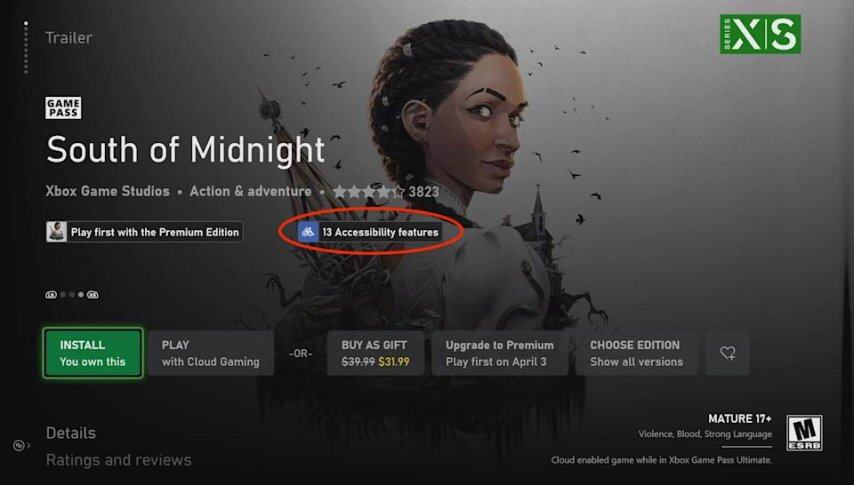Click the INSTALL You own this button

tap(93, 353)
